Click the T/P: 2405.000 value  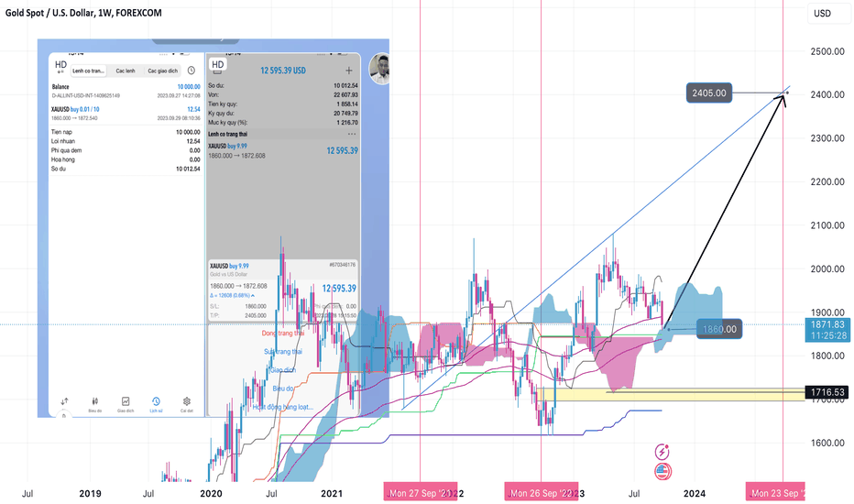click(x=255, y=315)
